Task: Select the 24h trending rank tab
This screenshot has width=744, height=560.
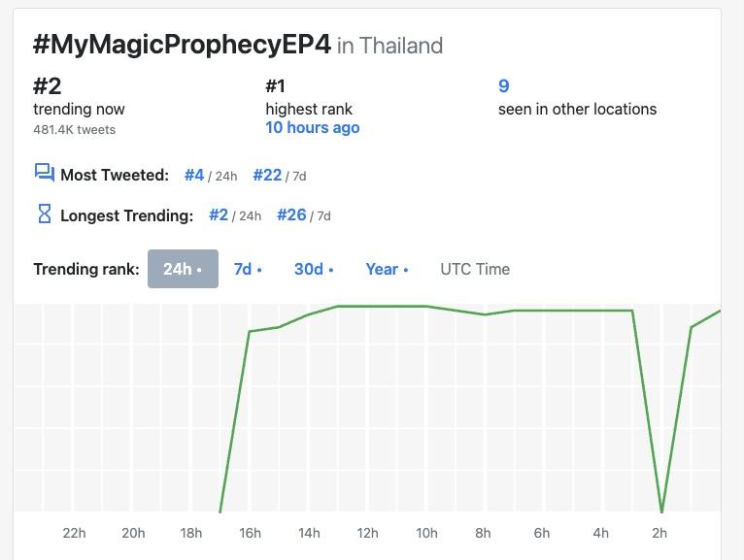Action: click(x=183, y=269)
